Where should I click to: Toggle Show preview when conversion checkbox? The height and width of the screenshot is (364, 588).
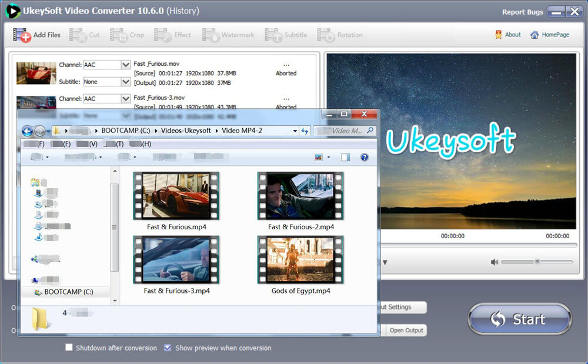point(168,348)
